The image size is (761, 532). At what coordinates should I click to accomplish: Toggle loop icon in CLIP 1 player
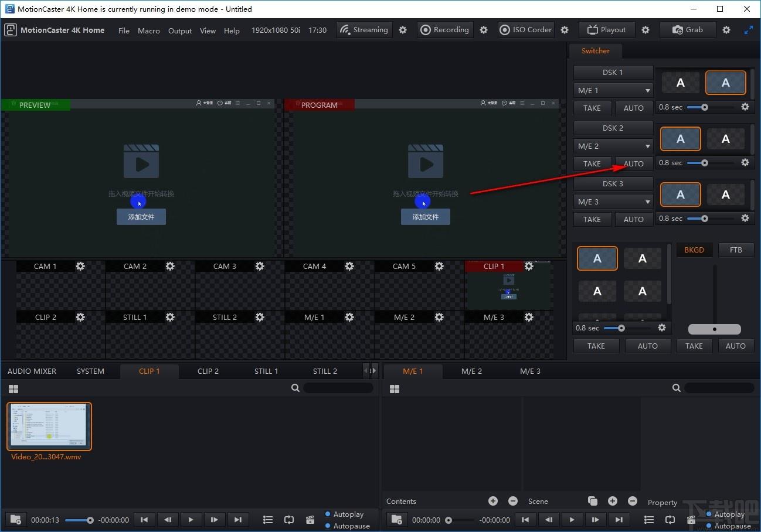pyautogui.click(x=289, y=520)
